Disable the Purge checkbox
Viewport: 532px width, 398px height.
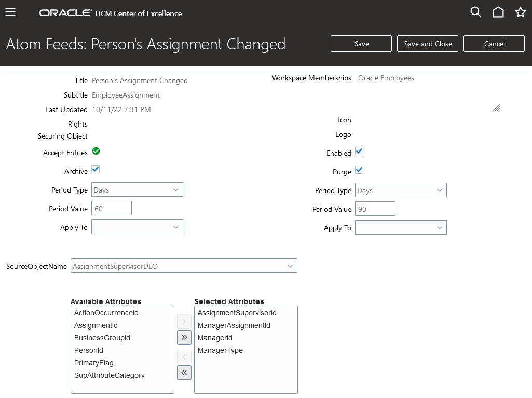(x=359, y=170)
